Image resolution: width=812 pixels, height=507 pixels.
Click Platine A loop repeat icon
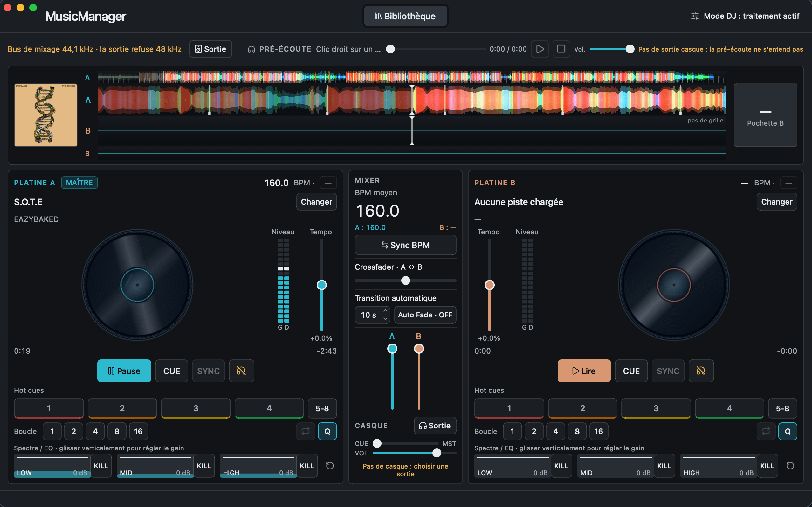pyautogui.click(x=305, y=431)
